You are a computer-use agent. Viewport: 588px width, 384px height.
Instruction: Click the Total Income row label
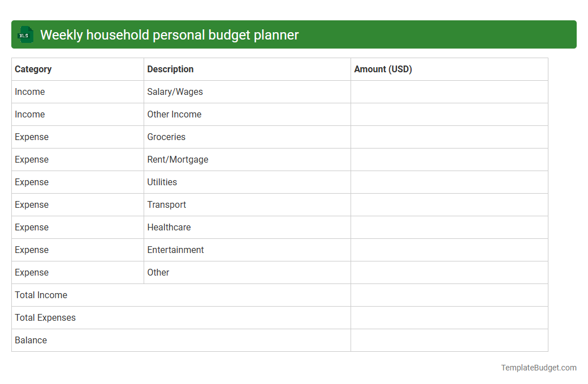point(41,295)
